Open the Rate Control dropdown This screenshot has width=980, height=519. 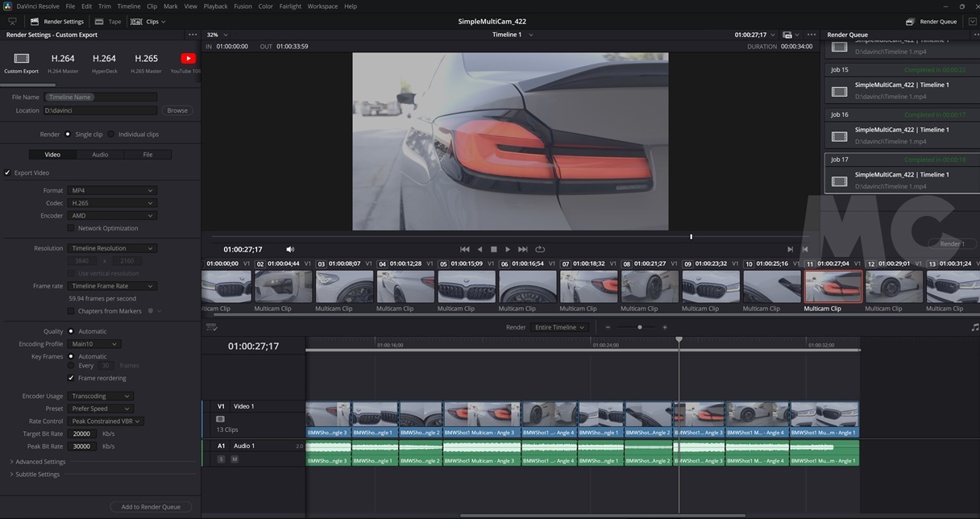point(106,421)
